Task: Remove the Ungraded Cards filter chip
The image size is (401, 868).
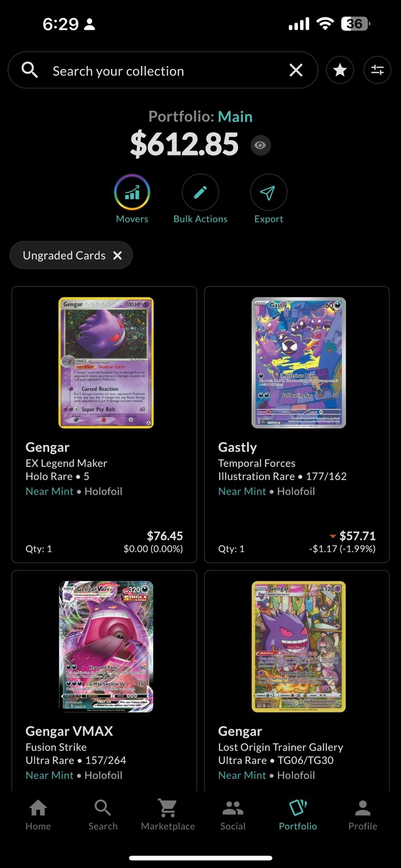Action: pyautogui.click(x=118, y=255)
